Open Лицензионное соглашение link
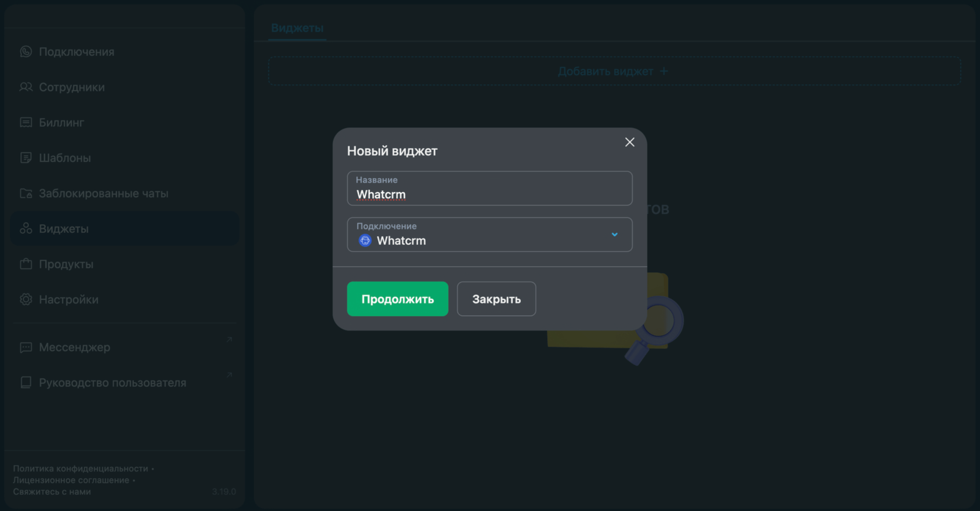 (x=71, y=480)
